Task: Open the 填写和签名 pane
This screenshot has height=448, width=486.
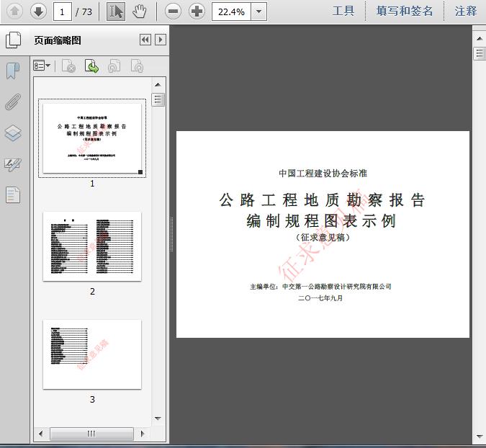Action: click(x=405, y=11)
